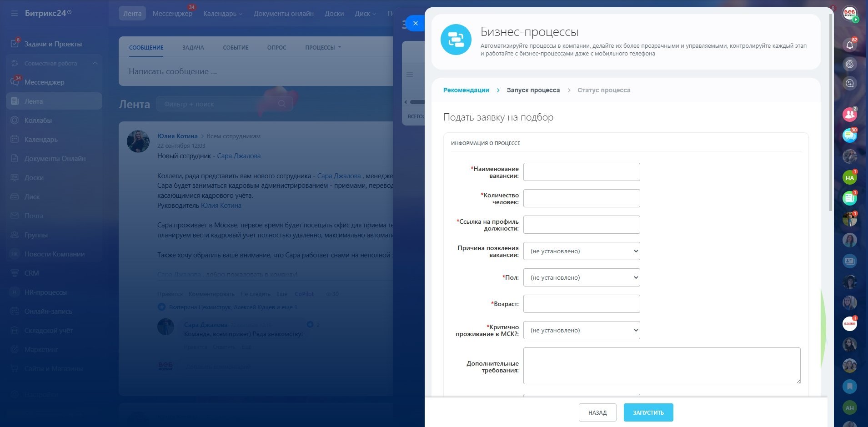The width and height of the screenshot is (868, 427).
Task: Open the IT Expert chat avatar
Action: pyautogui.click(x=849, y=324)
